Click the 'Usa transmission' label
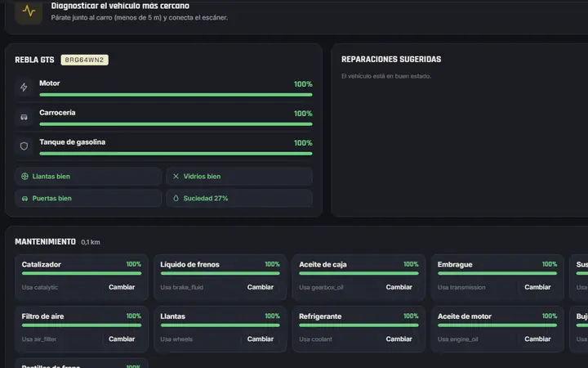 [x=461, y=287]
